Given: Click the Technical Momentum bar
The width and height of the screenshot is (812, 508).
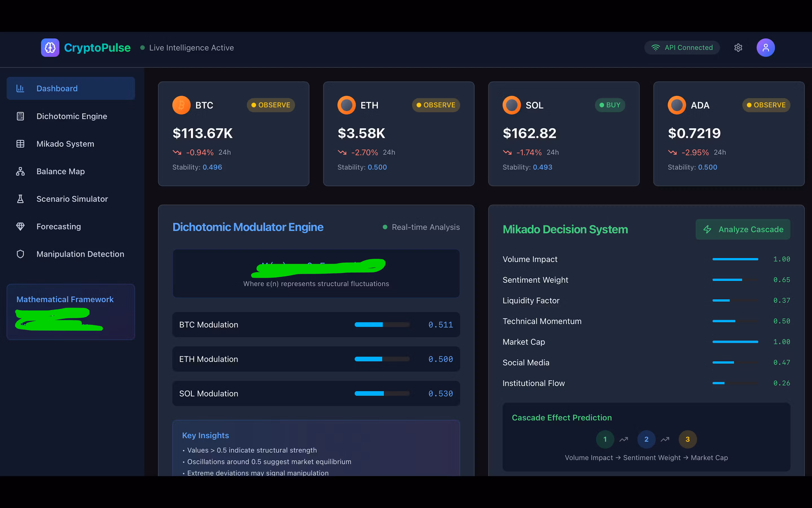Looking at the screenshot, I should pos(735,321).
